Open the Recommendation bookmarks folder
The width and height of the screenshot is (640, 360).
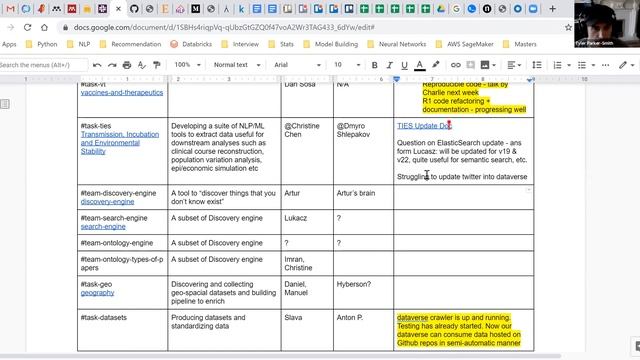click(x=131, y=44)
